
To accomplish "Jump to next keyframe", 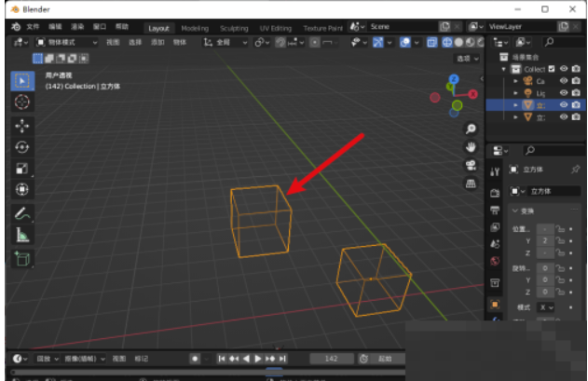I will (270, 359).
